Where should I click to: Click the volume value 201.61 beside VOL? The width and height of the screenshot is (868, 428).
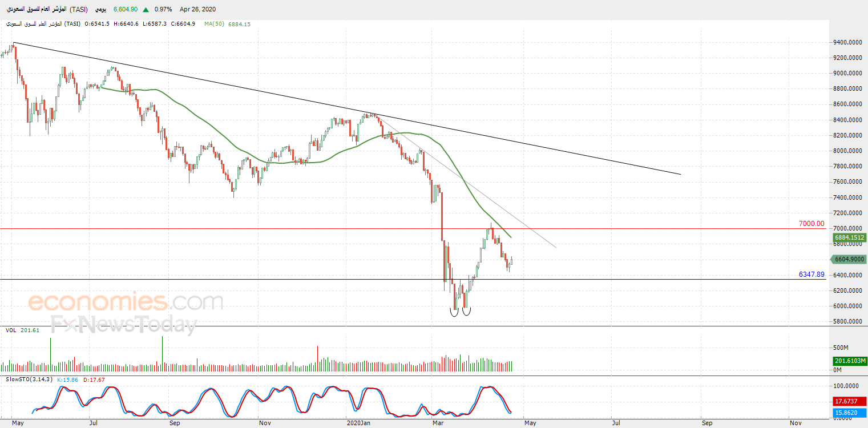pos(30,330)
